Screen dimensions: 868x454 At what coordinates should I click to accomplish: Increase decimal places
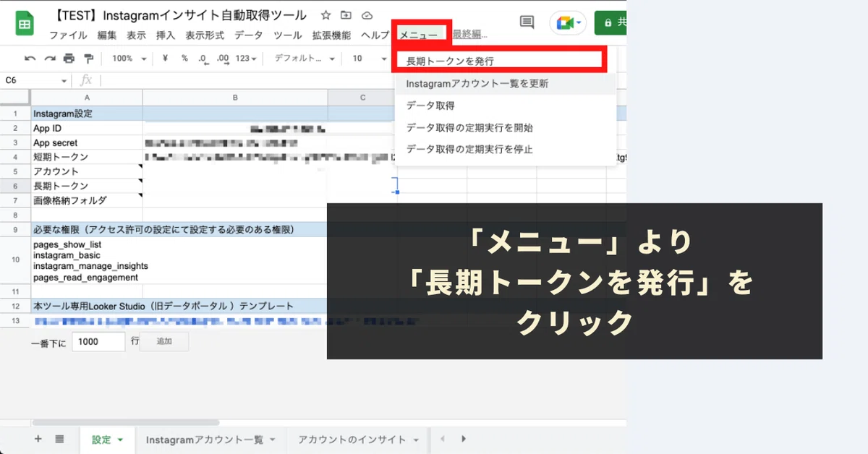pyautogui.click(x=222, y=59)
